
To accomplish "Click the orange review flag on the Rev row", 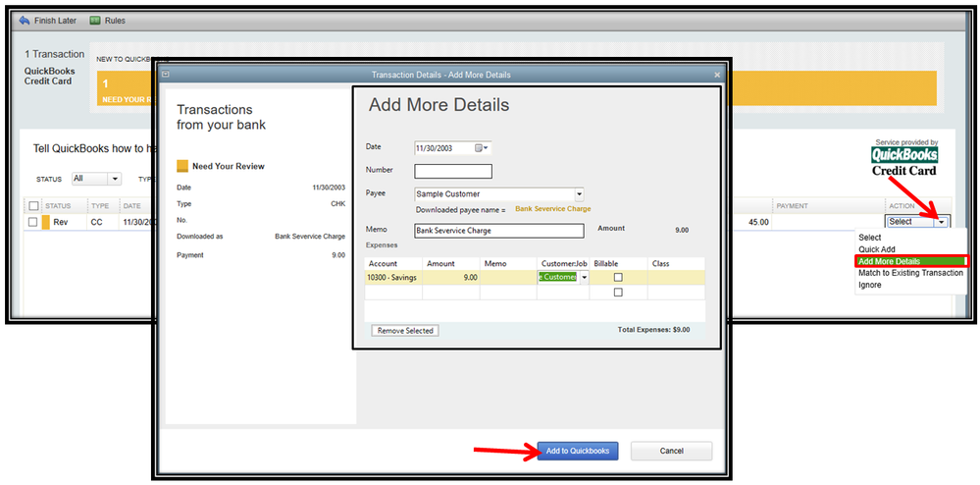I will [x=46, y=222].
